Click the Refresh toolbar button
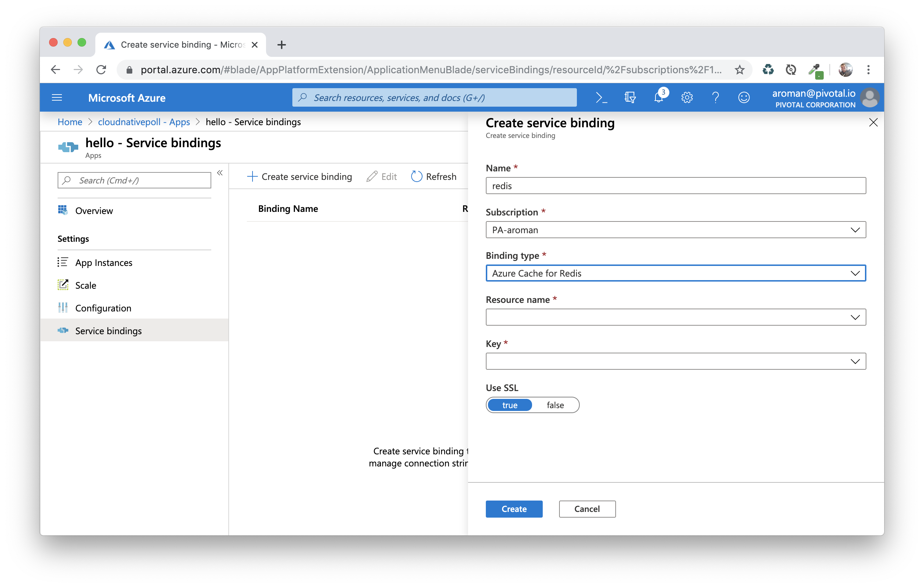Image resolution: width=924 pixels, height=588 pixels. click(434, 176)
